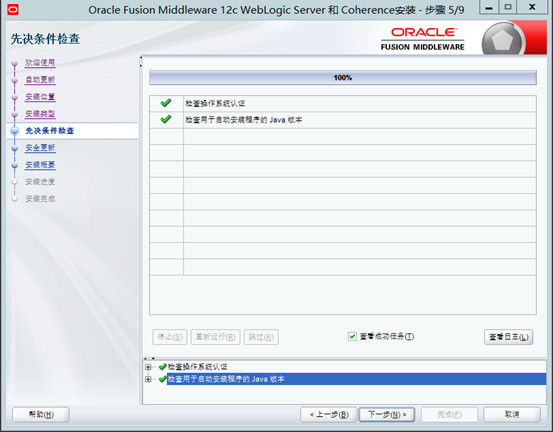553x432 pixels.
Task: Close the installer window
Action: [x=532, y=7]
